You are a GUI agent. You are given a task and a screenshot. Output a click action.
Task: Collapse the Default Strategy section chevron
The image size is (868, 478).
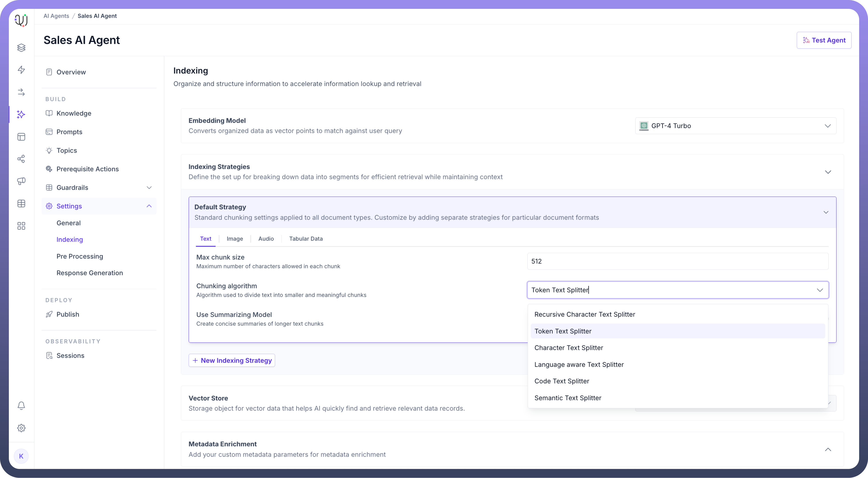pyautogui.click(x=826, y=212)
